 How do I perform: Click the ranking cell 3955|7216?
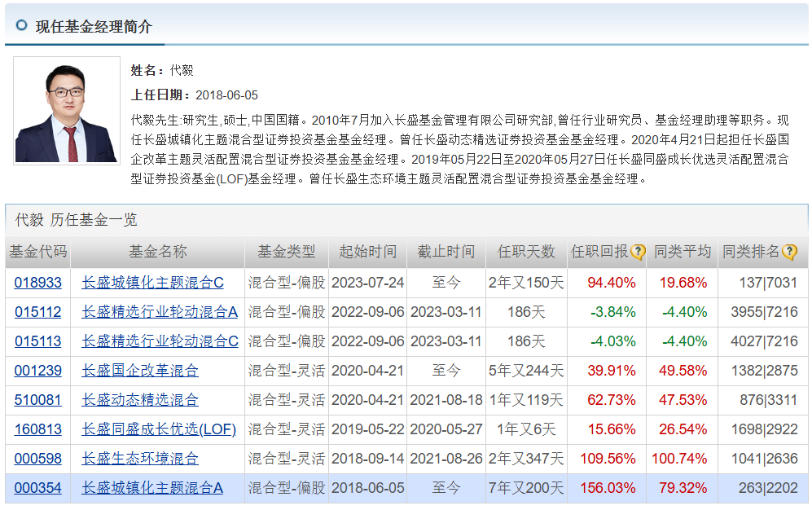tap(764, 312)
